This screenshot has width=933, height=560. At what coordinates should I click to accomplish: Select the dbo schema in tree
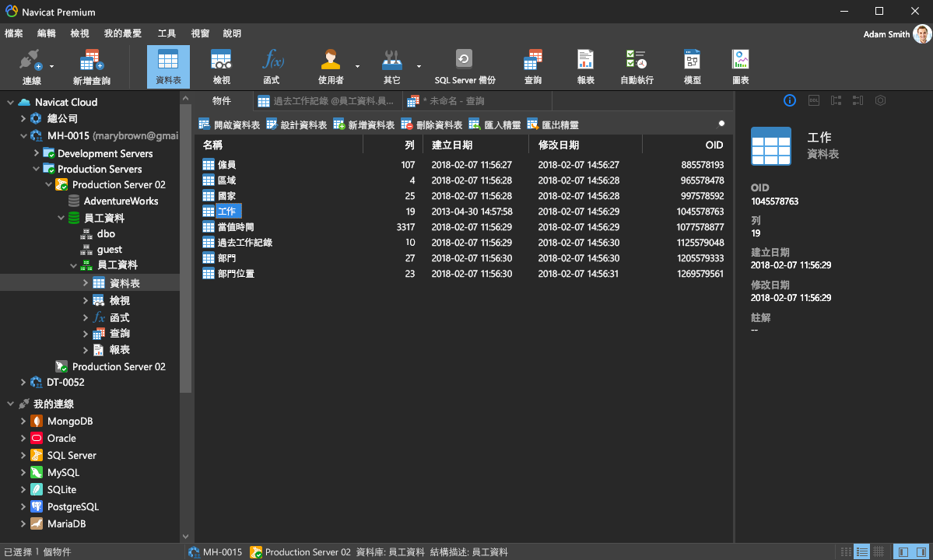pyautogui.click(x=106, y=233)
